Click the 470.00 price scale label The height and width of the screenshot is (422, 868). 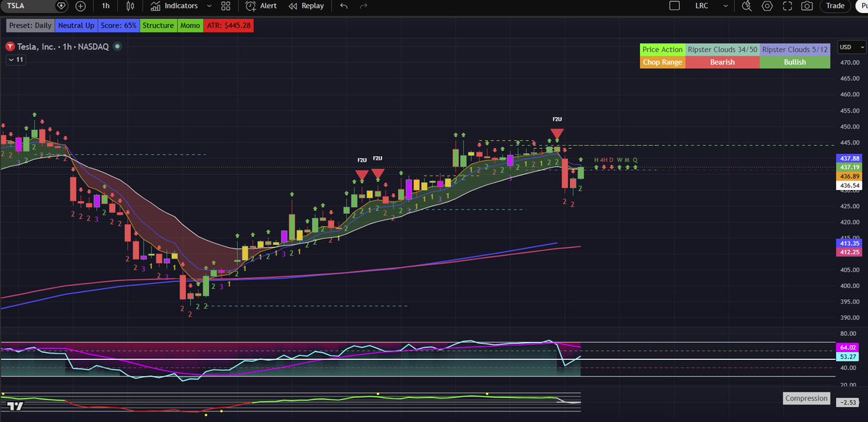pyautogui.click(x=850, y=62)
